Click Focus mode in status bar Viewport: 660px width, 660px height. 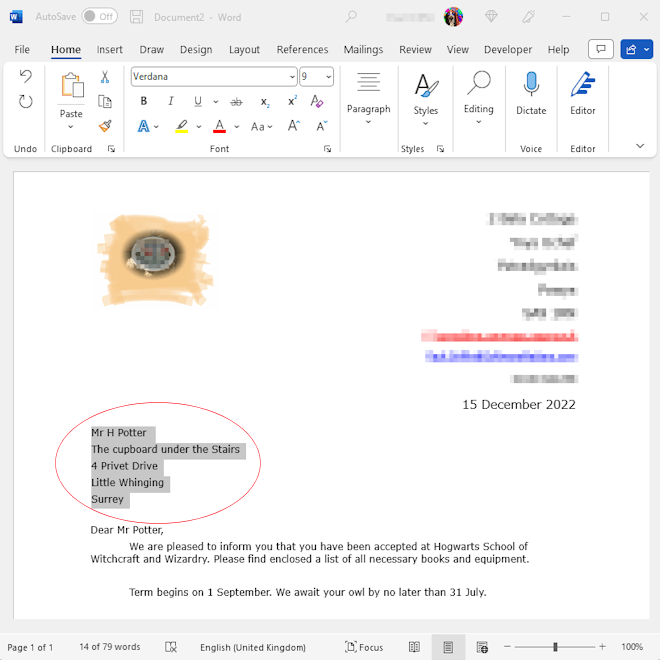364,647
